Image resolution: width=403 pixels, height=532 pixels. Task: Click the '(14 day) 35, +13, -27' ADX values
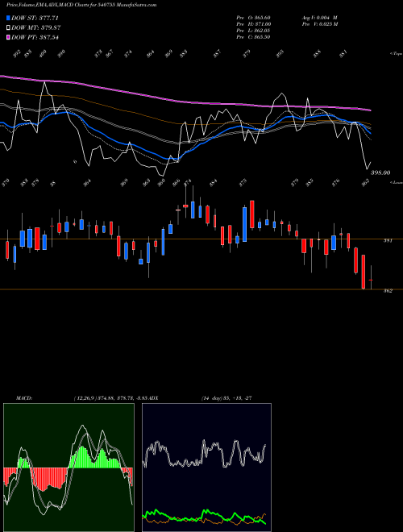tap(226, 398)
